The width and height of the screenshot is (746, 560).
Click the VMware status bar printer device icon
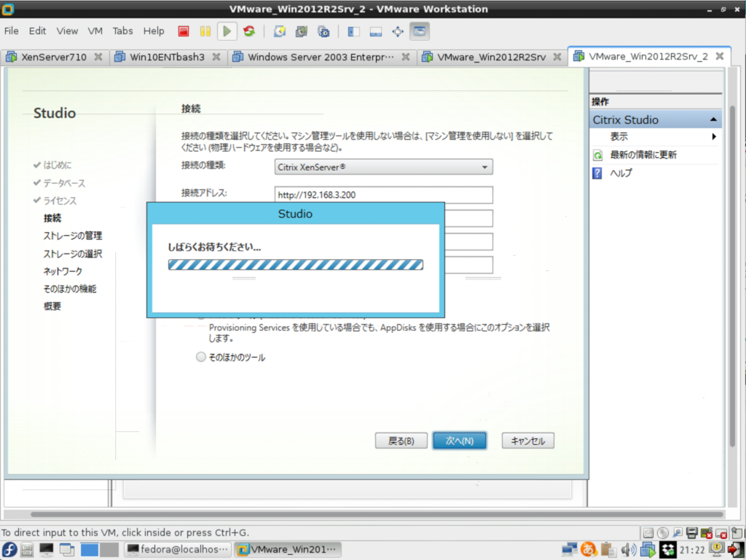pyautogui.click(x=692, y=533)
